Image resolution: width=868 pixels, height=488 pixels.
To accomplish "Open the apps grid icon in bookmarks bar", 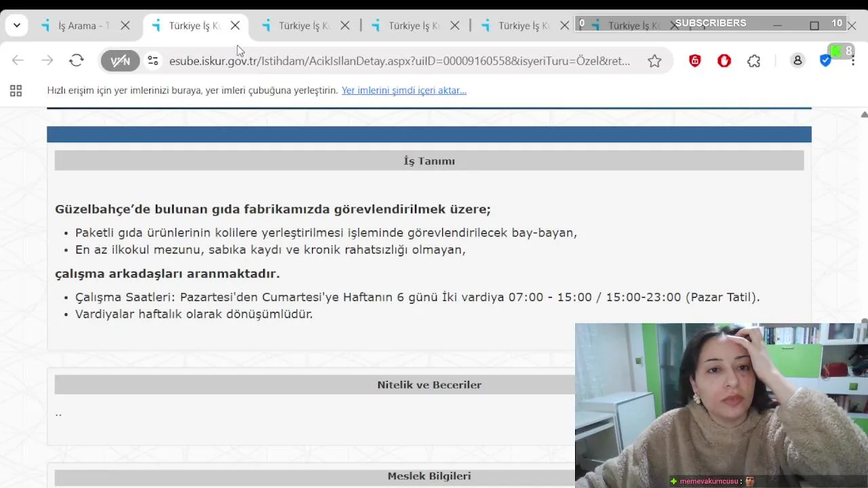I will point(16,90).
